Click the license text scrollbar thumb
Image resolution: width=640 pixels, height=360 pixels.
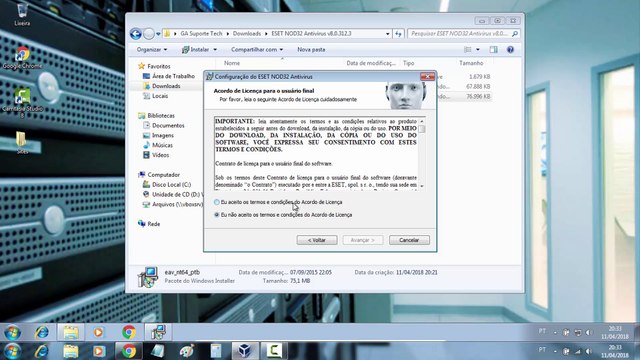point(422,129)
